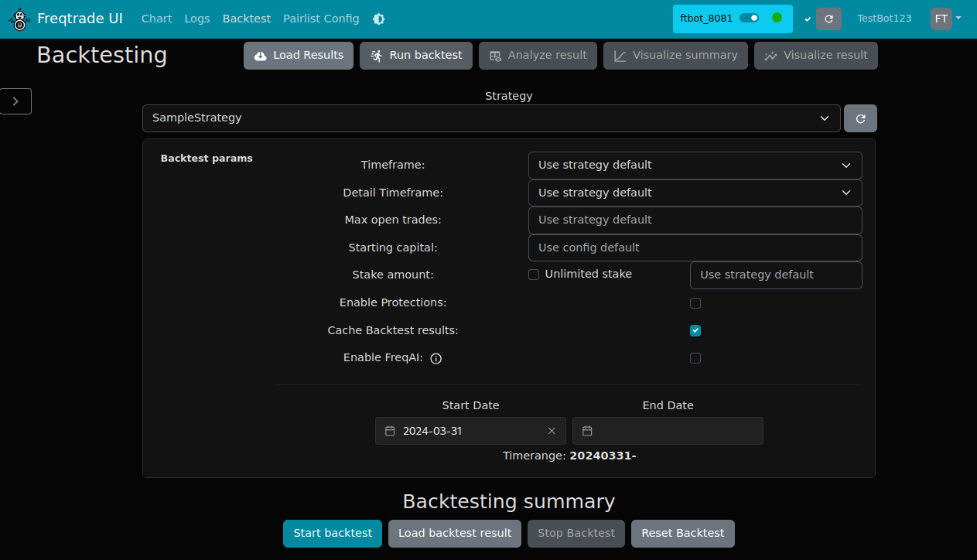977x560 pixels.
Task: Open the End Date calendar picker
Action: click(x=587, y=431)
